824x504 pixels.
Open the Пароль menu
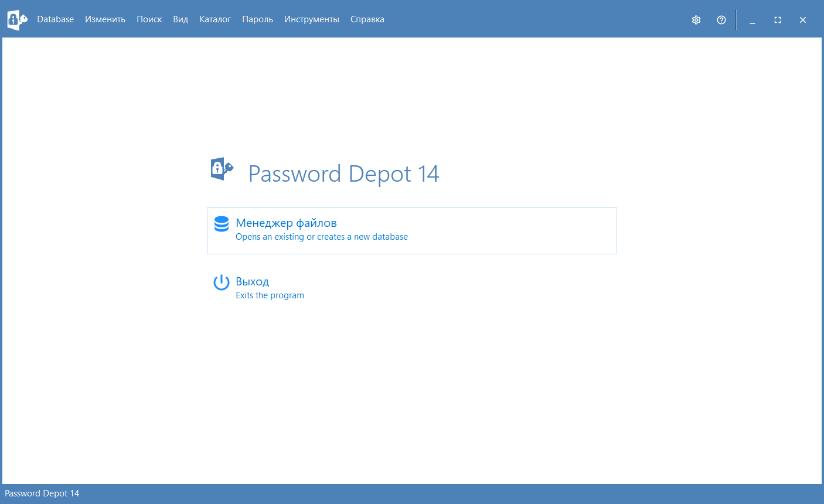pos(257,19)
